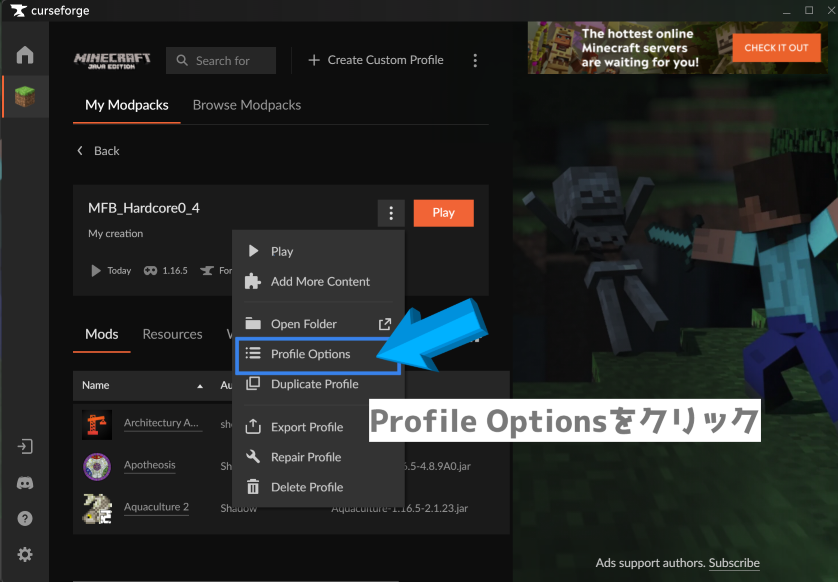Click the MFB_Hardcore0_4 profile title
Viewport: 838px width, 582px height.
pyautogui.click(x=144, y=208)
